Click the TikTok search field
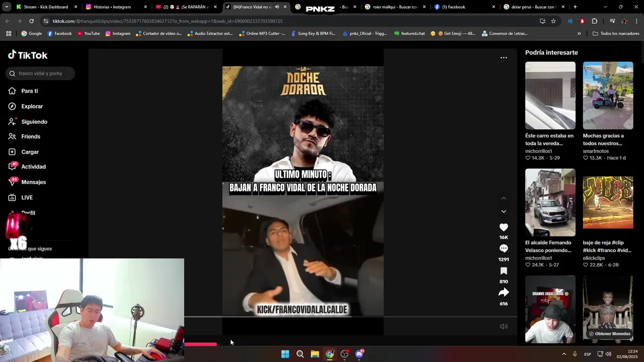Image resolution: width=644 pixels, height=362 pixels. (41, 73)
